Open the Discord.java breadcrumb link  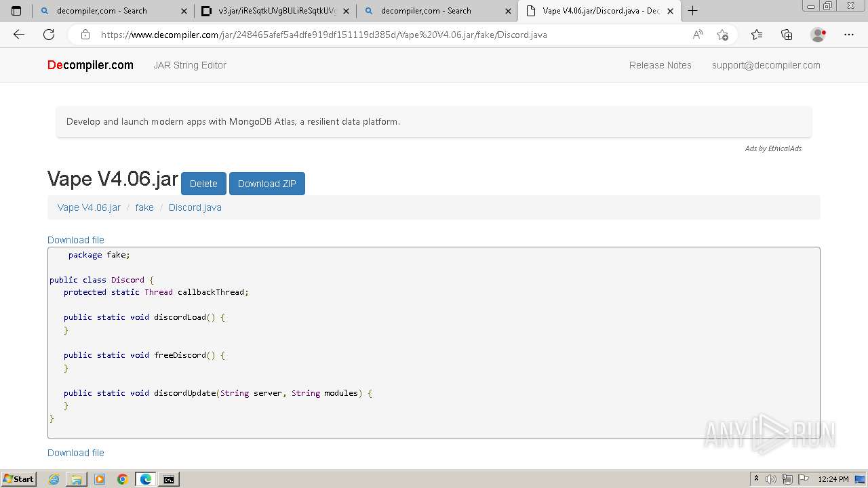[x=195, y=207]
